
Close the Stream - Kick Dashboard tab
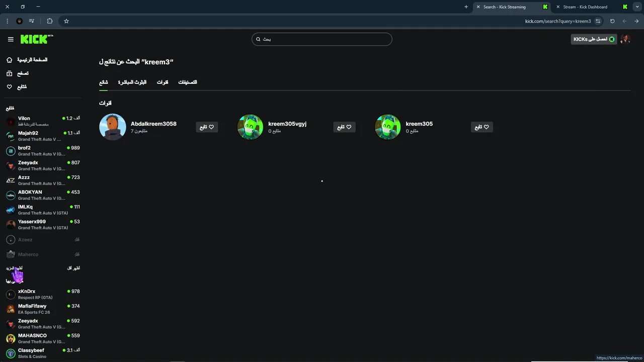pyautogui.click(x=557, y=7)
